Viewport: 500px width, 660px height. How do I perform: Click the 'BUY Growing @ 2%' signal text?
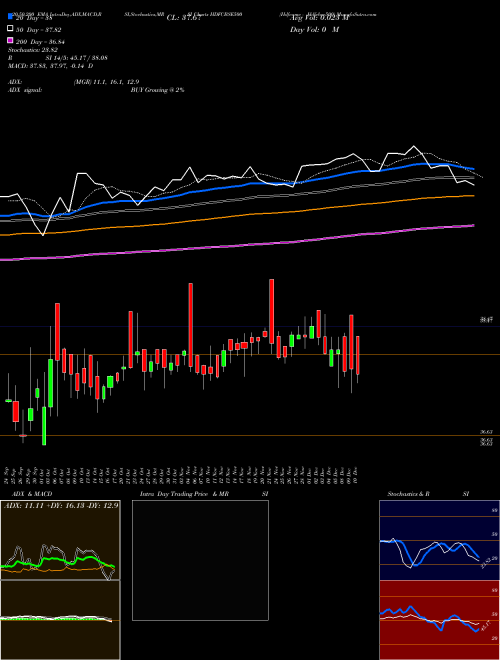coord(157,90)
